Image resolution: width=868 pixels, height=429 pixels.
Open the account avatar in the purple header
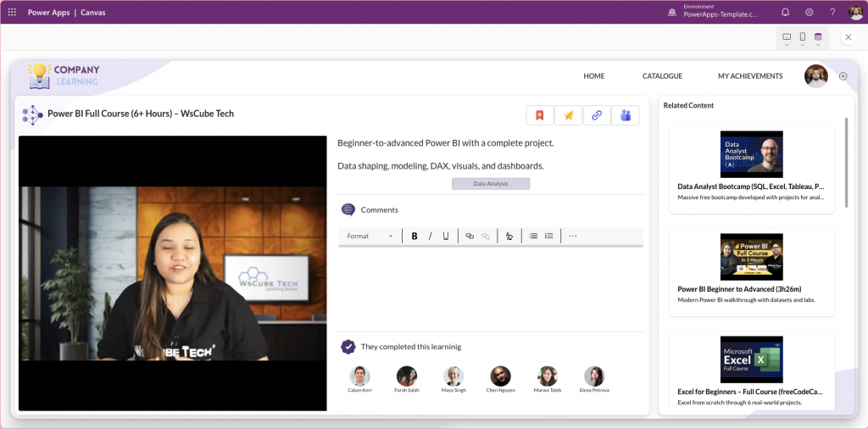[x=856, y=12]
